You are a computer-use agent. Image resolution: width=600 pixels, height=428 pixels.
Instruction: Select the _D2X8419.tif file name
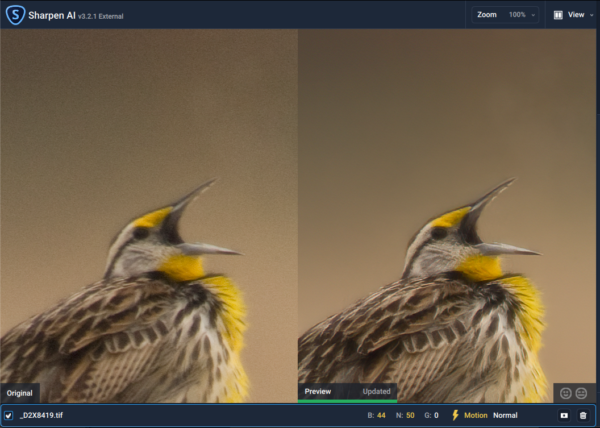41,415
